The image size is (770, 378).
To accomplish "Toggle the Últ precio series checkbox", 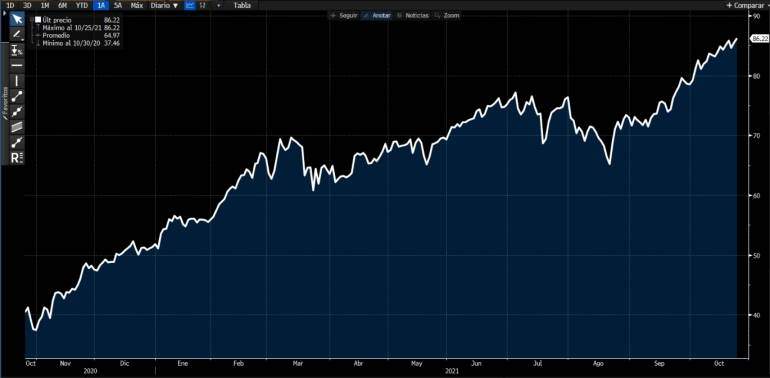I will tap(38, 20).
